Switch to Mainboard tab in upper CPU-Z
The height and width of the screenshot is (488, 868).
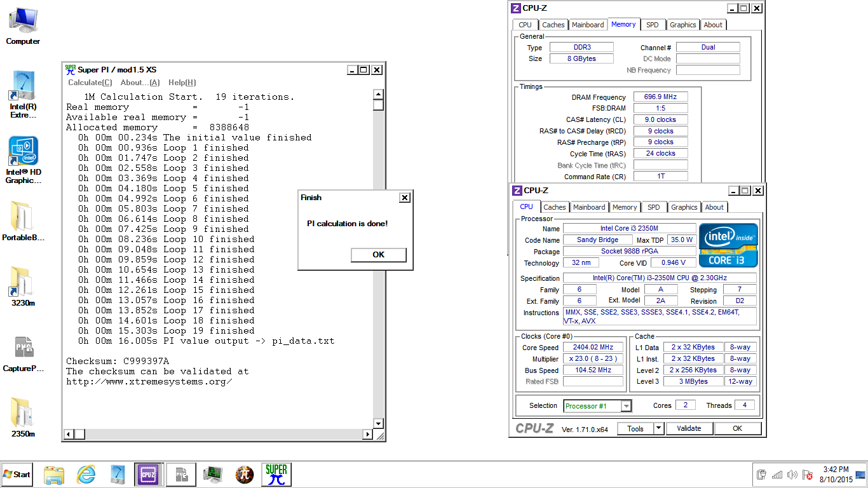588,25
